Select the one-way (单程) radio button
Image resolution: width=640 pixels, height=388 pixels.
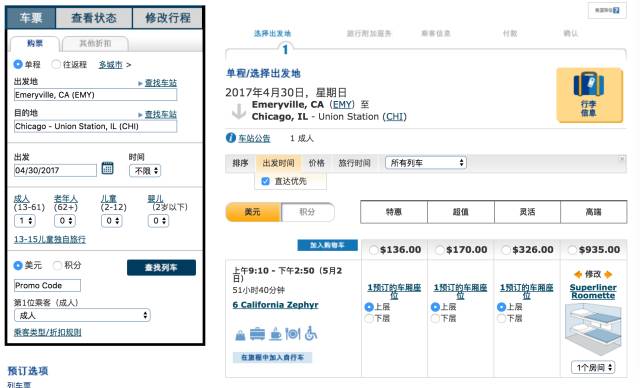[18, 64]
